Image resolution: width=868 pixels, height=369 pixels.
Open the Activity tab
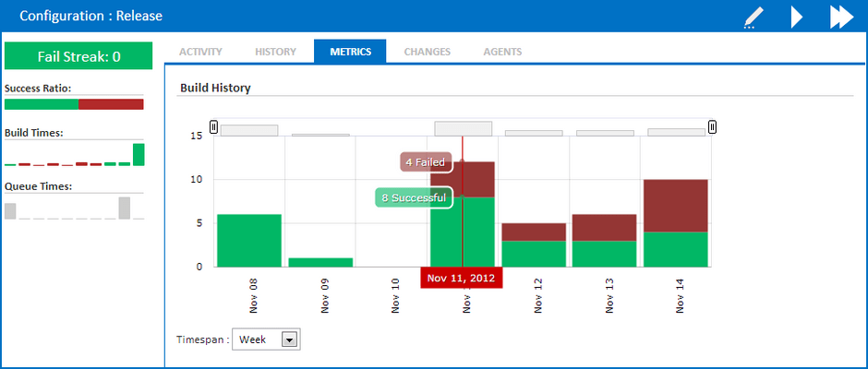pos(200,52)
